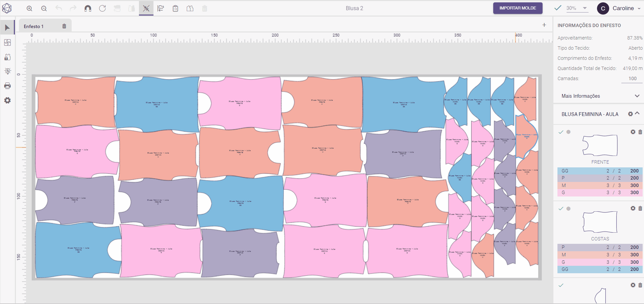Click the printer icon in sidebar
644x304 pixels.
tap(7, 86)
